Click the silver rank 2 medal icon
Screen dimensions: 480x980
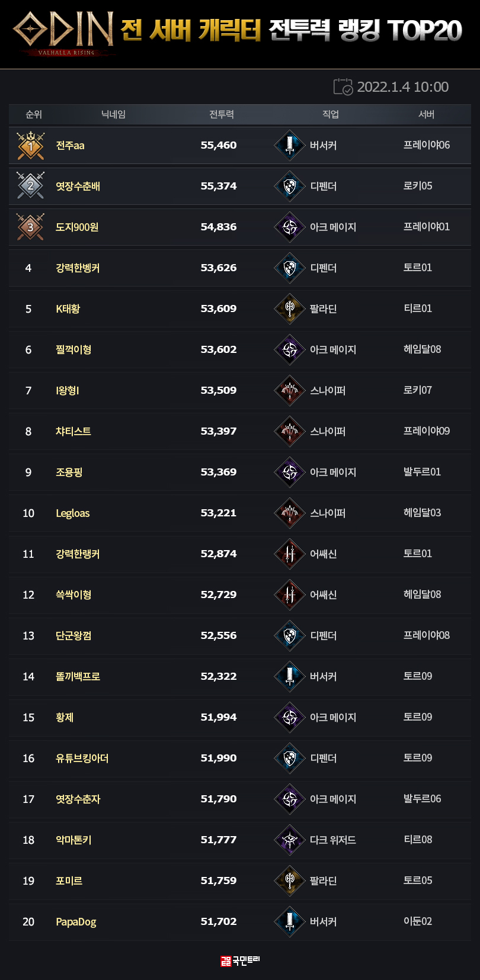coord(31,186)
